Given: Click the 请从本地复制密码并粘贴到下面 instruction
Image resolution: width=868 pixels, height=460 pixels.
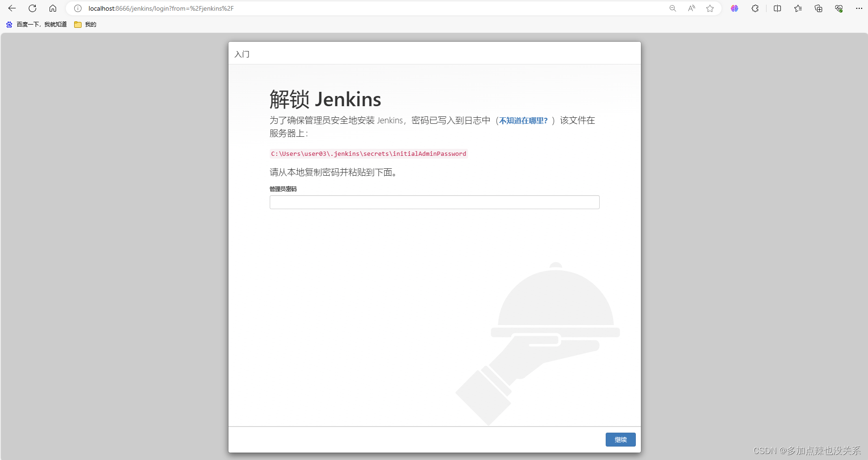Looking at the screenshot, I should pos(334,172).
